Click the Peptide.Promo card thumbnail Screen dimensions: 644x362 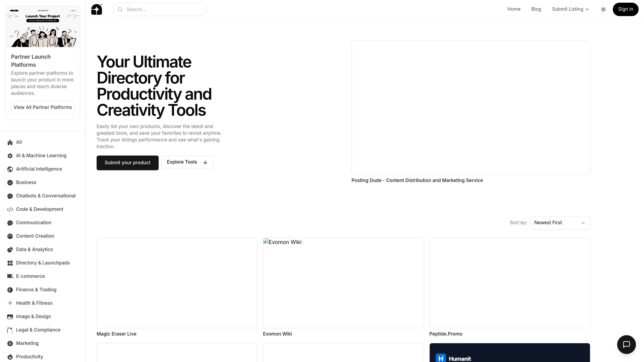tap(510, 283)
